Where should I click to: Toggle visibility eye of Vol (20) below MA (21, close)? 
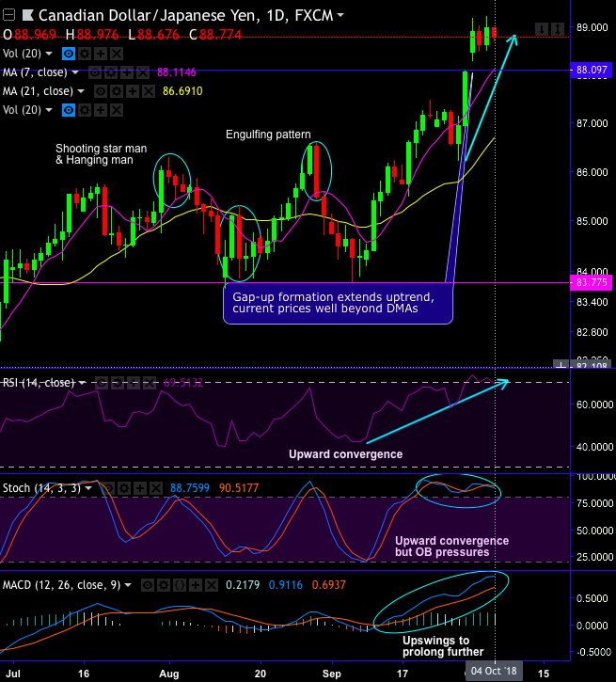coord(69,110)
